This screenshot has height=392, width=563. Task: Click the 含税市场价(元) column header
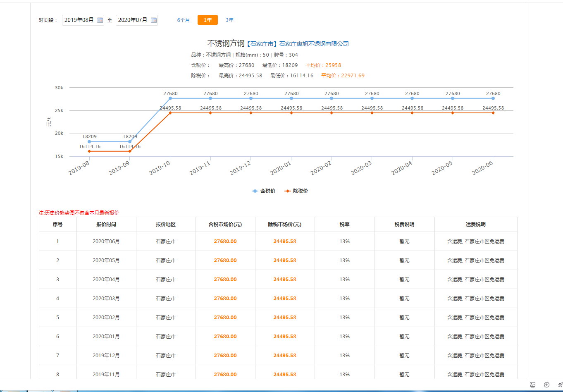[225, 225]
